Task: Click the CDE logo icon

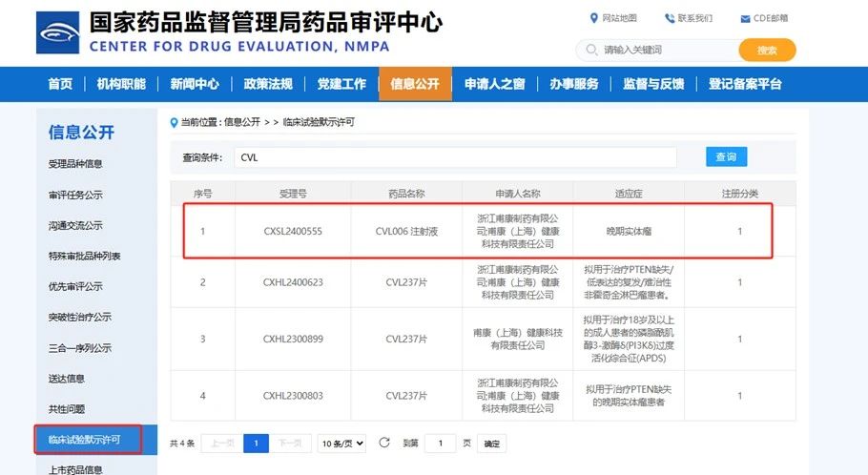Action: pos(57,32)
